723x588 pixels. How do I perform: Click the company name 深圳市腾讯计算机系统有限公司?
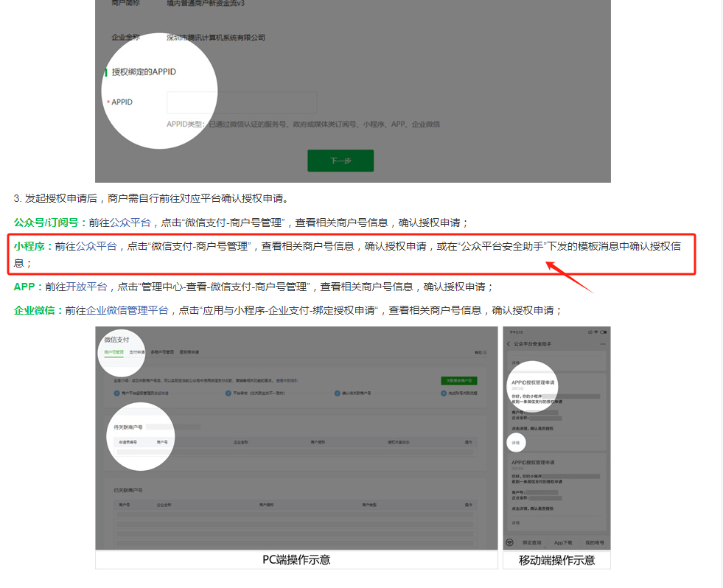(x=216, y=38)
